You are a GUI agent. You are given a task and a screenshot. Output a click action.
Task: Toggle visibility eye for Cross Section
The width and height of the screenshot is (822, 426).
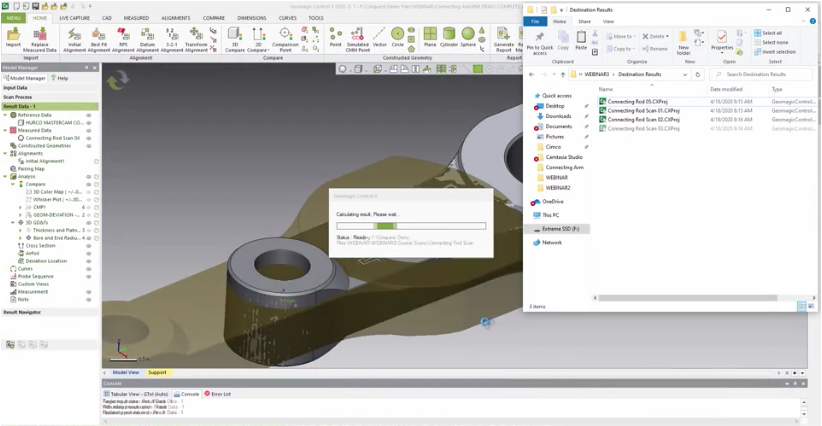89,245
